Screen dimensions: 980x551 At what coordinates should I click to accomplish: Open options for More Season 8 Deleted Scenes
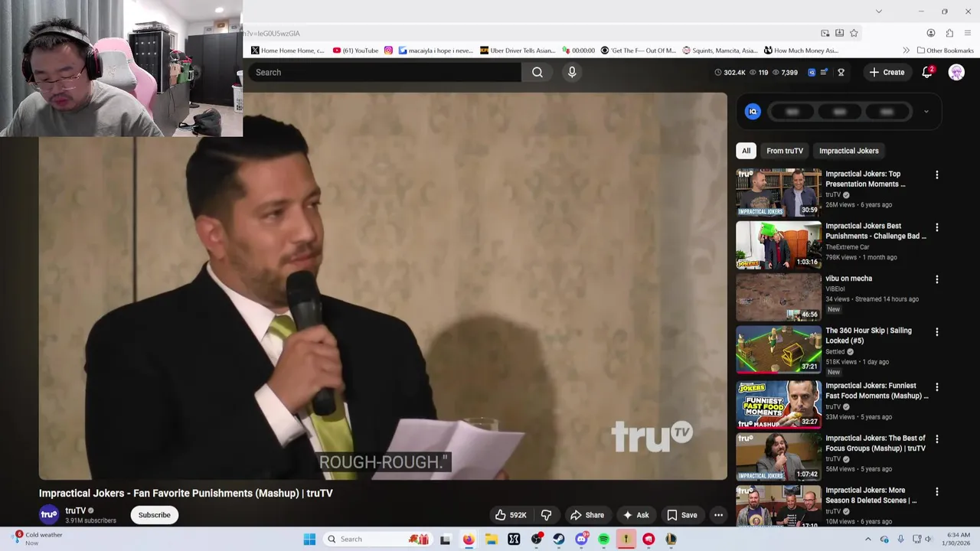pyautogui.click(x=936, y=491)
